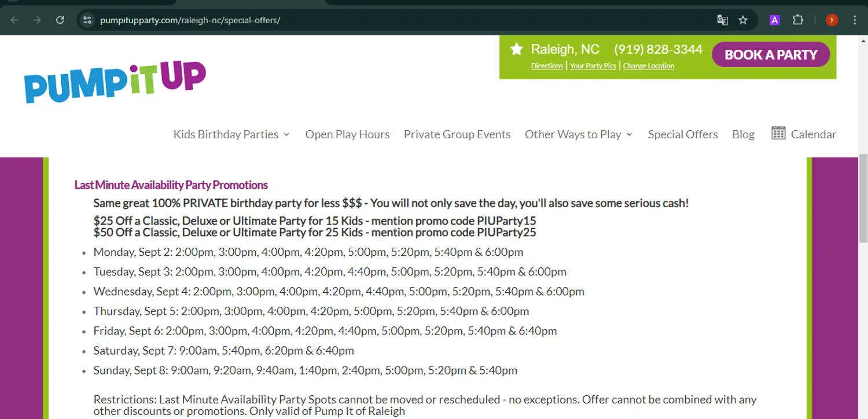
Task: Click the page vertical scrollbar
Action: click(863, 198)
